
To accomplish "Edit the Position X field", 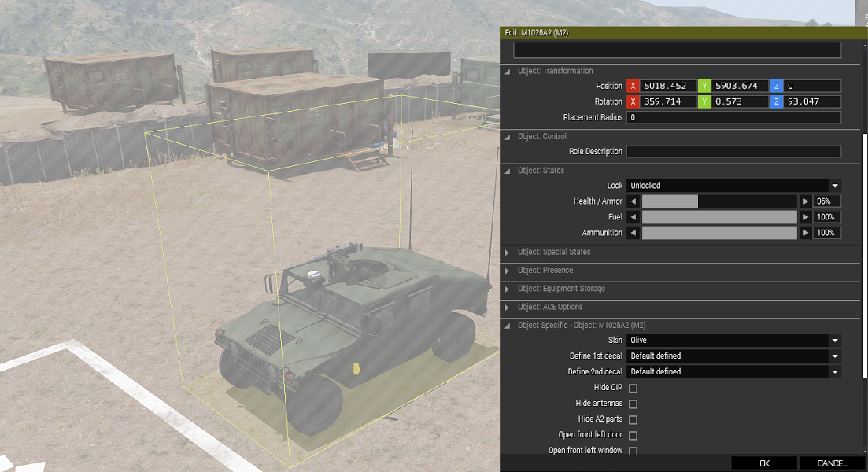I will 668,86.
